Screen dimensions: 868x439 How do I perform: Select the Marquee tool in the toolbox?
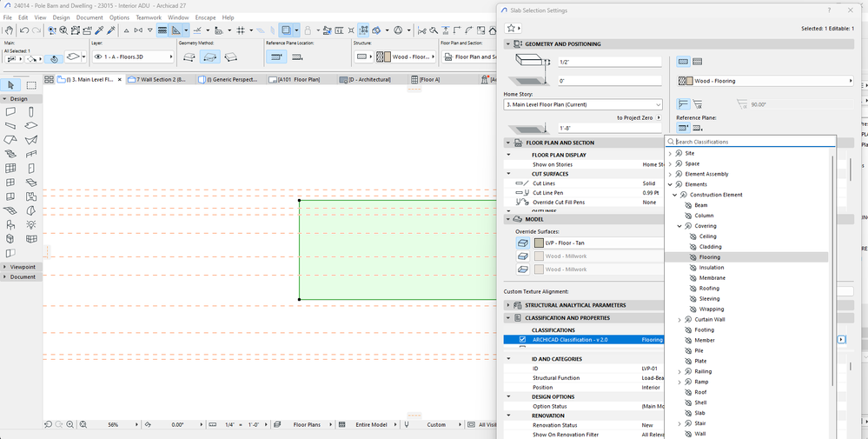(31, 85)
